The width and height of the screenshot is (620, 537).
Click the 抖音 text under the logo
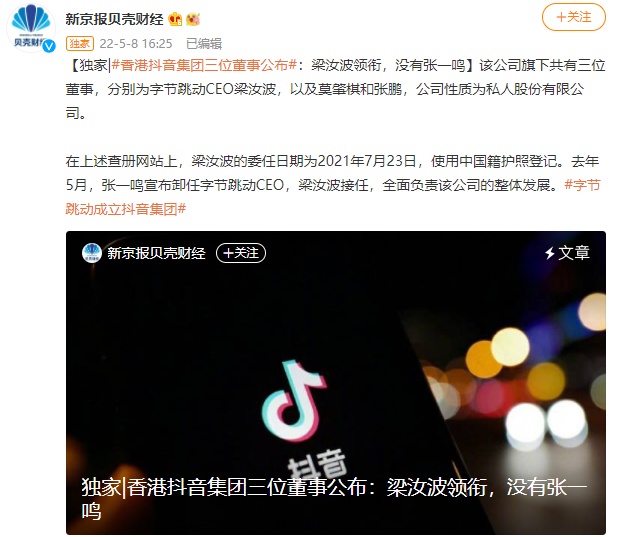(316, 463)
